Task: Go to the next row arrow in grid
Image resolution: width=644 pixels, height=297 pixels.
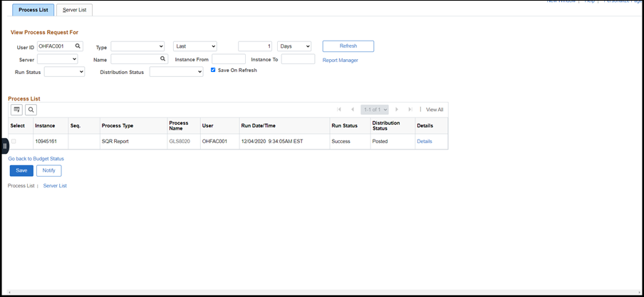Action: click(x=397, y=110)
